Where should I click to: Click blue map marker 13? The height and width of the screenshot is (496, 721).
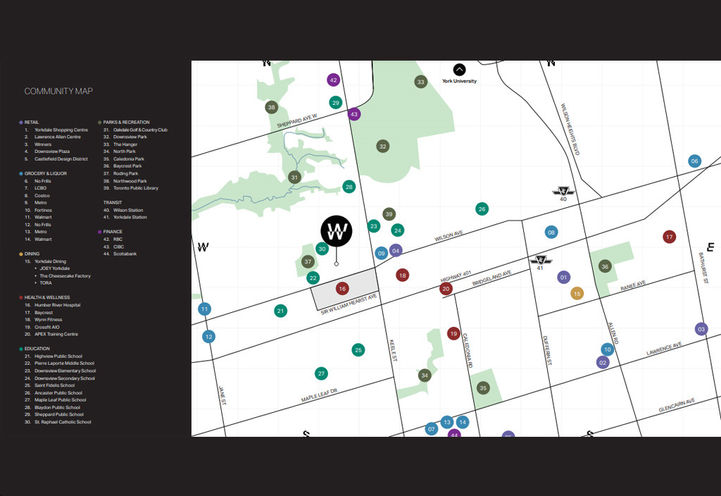(447, 422)
